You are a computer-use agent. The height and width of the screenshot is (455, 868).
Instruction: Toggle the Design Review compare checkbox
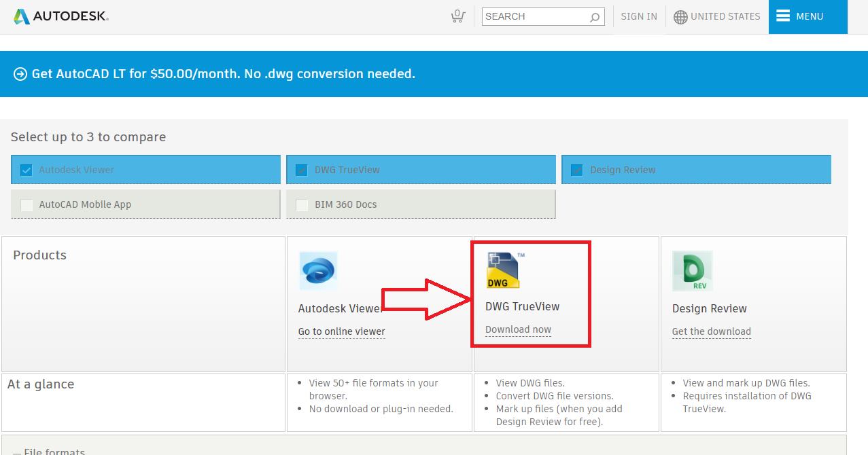tap(577, 170)
